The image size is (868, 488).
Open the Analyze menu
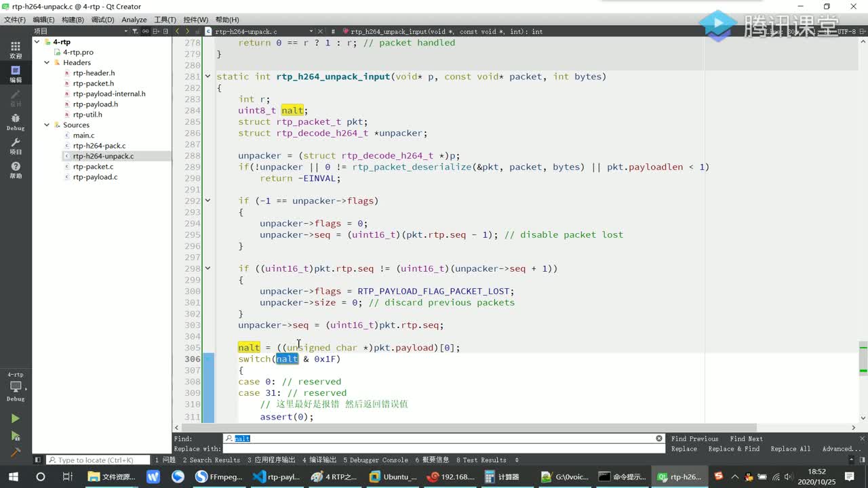pyautogui.click(x=134, y=20)
